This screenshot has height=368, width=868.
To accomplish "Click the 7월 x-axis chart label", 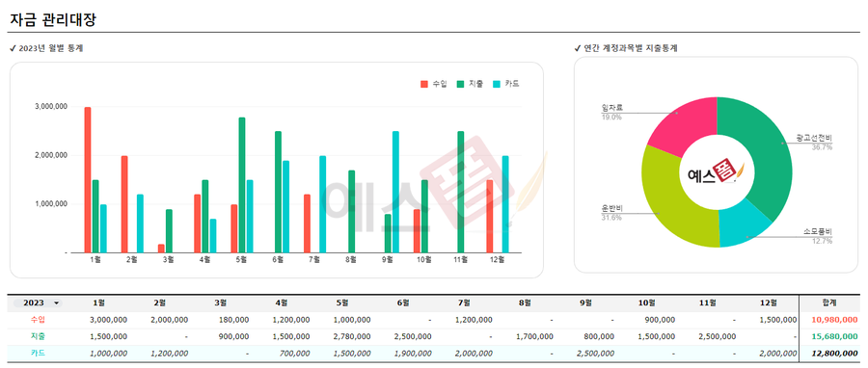I will coord(314,259).
